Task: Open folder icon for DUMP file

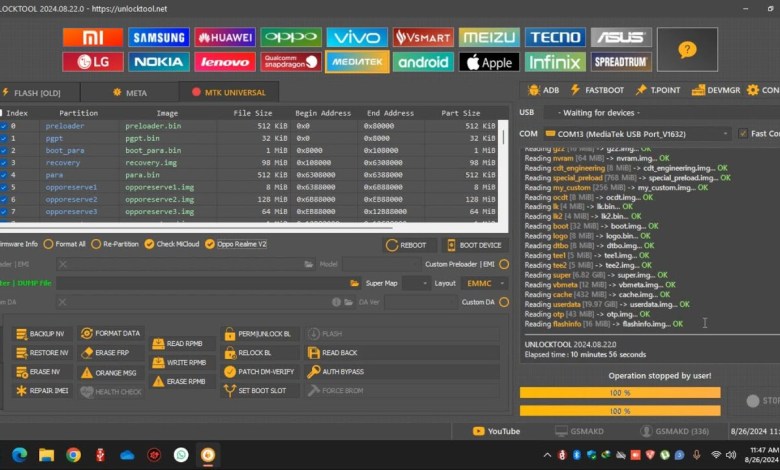Action: 354,283
